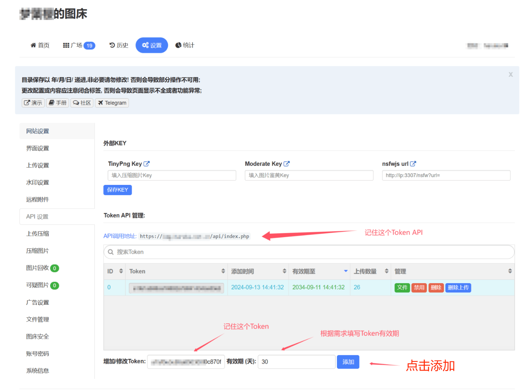Sort the table by 有效期至 column
Image resolution: width=532 pixels, height=392 pixels.
[x=319, y=271]
